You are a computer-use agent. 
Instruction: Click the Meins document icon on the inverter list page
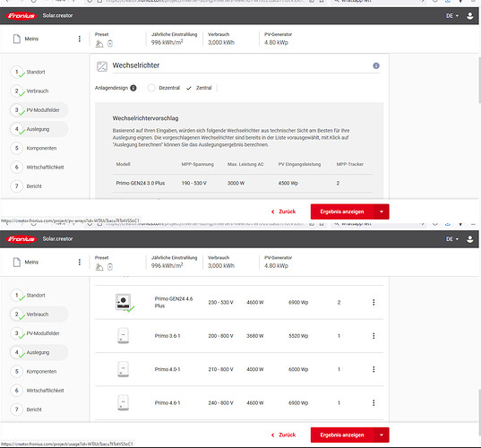[17, 263]
